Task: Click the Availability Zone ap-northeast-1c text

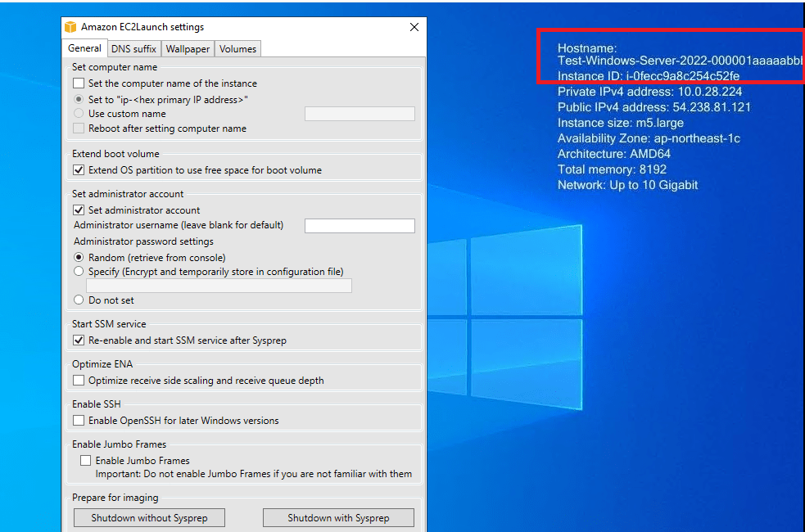Action: click(649, 138)
